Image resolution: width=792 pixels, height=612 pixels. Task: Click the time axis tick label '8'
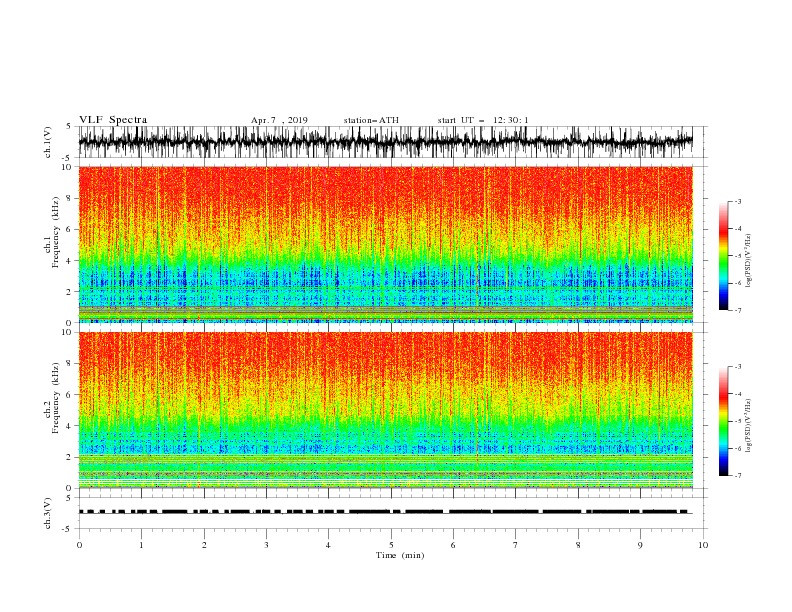click(x=578, y=545)
